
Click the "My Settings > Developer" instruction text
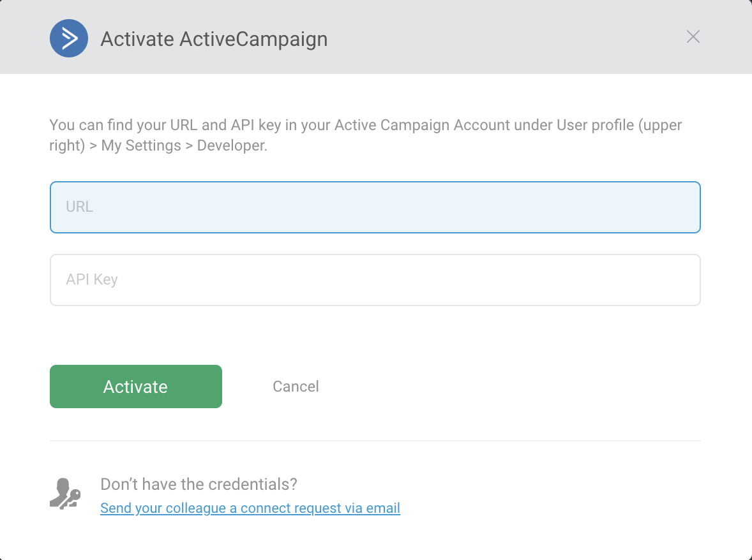coord(184,145)
